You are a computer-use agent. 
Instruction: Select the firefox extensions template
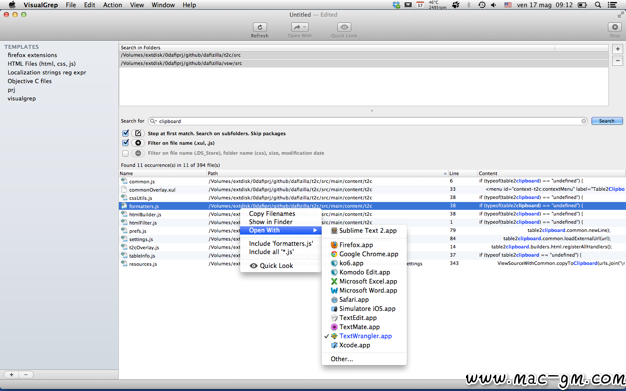pyautogui.click(x=32, y=55)
